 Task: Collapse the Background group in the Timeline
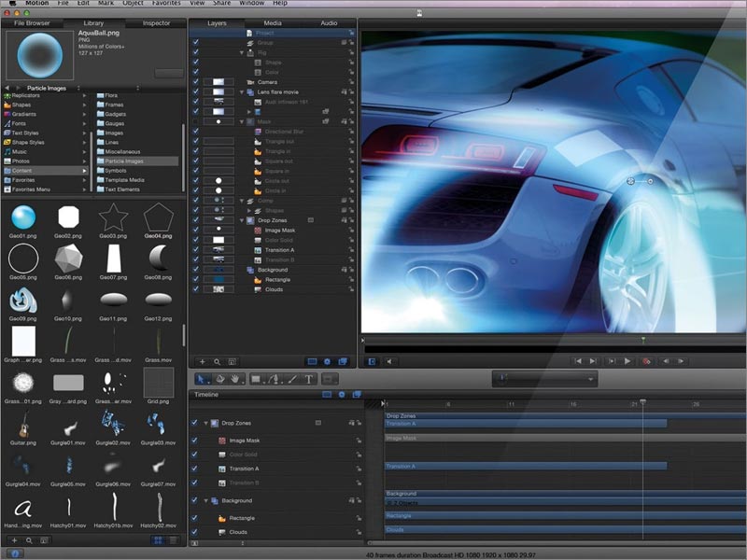pyautogui.click(x=207, y=500)
